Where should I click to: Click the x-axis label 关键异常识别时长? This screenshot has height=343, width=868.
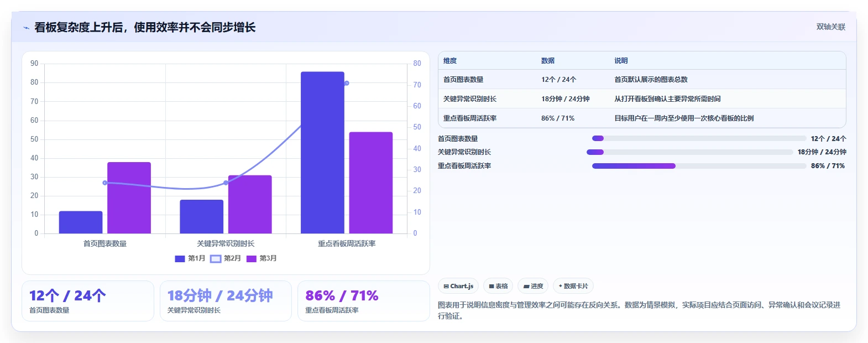[226, 243]
